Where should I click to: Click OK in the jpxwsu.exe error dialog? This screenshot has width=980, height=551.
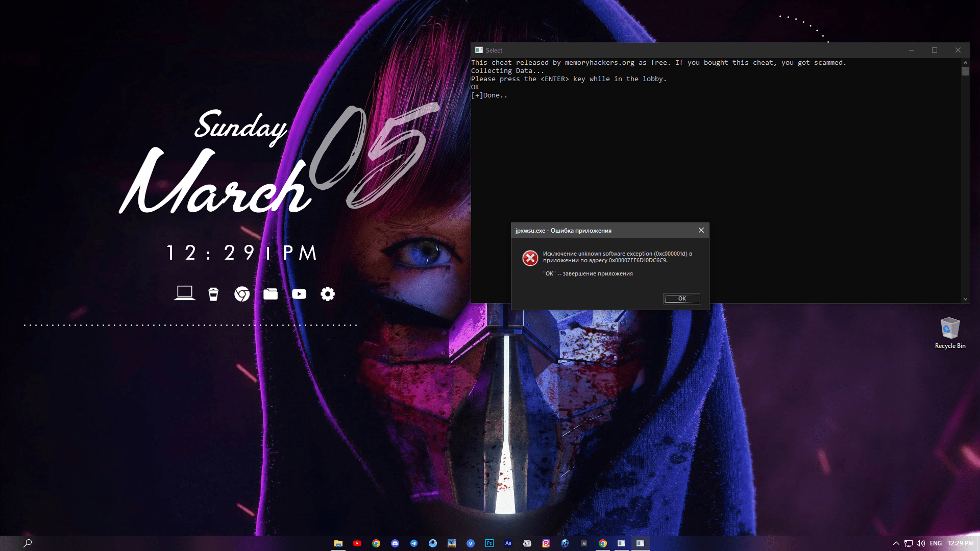point(682,298)
